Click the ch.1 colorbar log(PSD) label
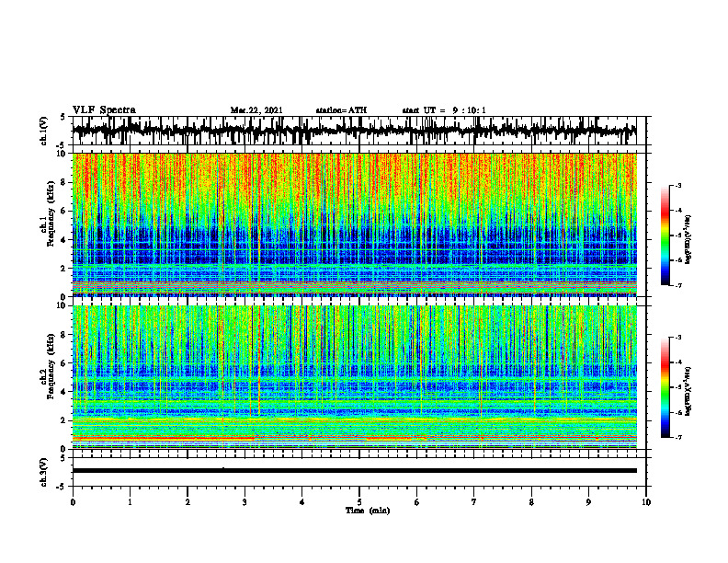This screenshot has height=563, width=728. pos(689,239)
